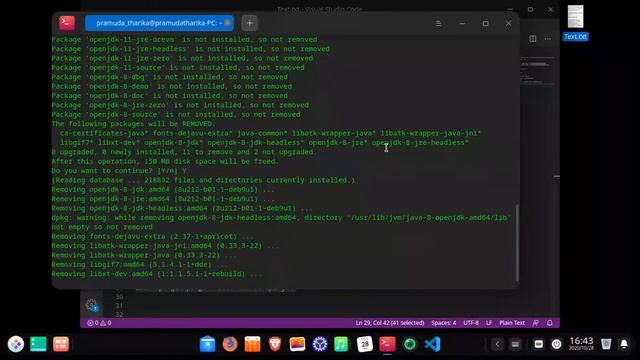Click 'Do you want to continue?' line
Screen dimensions: 640x360
(119, 171)
